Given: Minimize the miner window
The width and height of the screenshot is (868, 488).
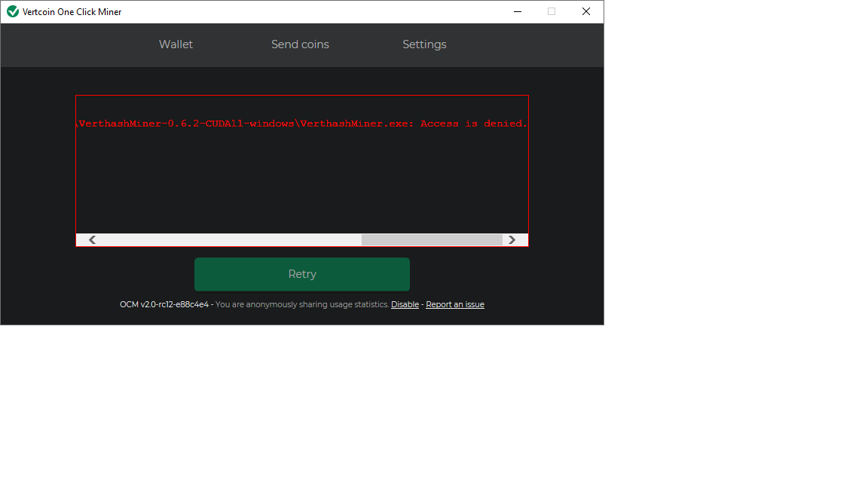Looking at the screenshot, I should [x=517, y=11].
